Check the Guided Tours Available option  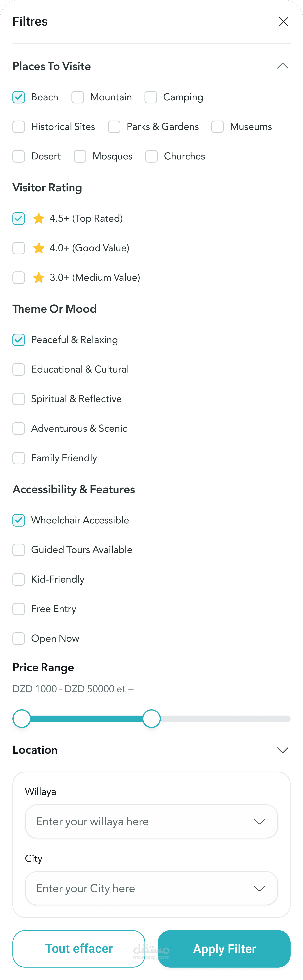[x=19, y=550]
